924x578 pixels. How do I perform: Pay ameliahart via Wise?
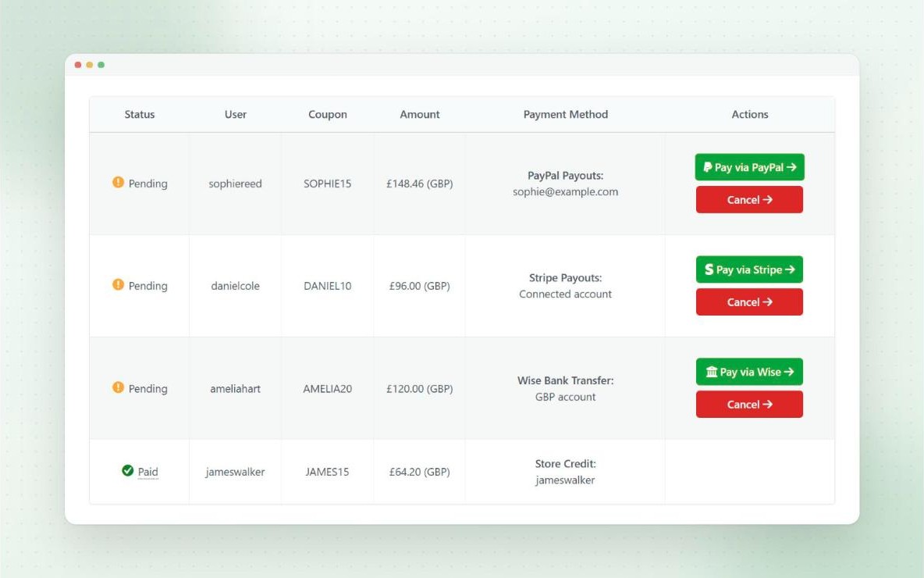point(749,372)
